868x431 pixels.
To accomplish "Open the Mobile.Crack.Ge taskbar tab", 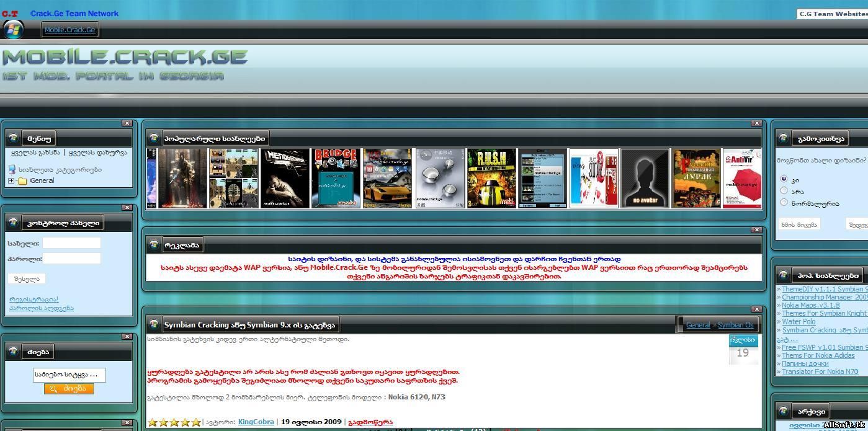I will pyautogui.click(x=69, y=30).
